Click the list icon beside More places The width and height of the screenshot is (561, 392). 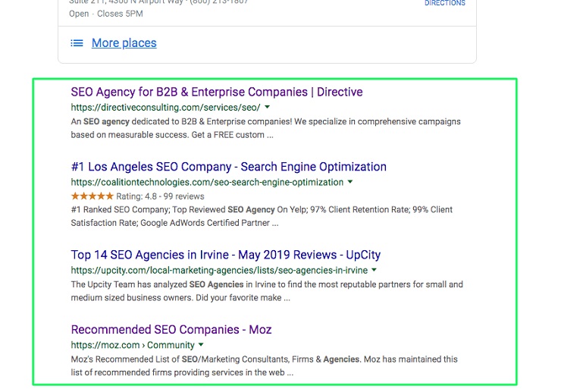(x=77, y=43)
